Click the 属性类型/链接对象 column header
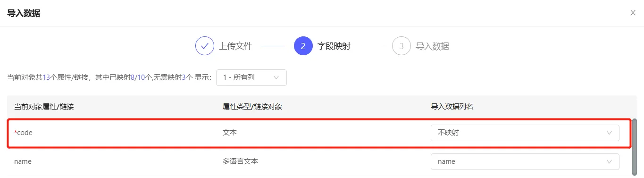644x178 pixels. point(252,107)
